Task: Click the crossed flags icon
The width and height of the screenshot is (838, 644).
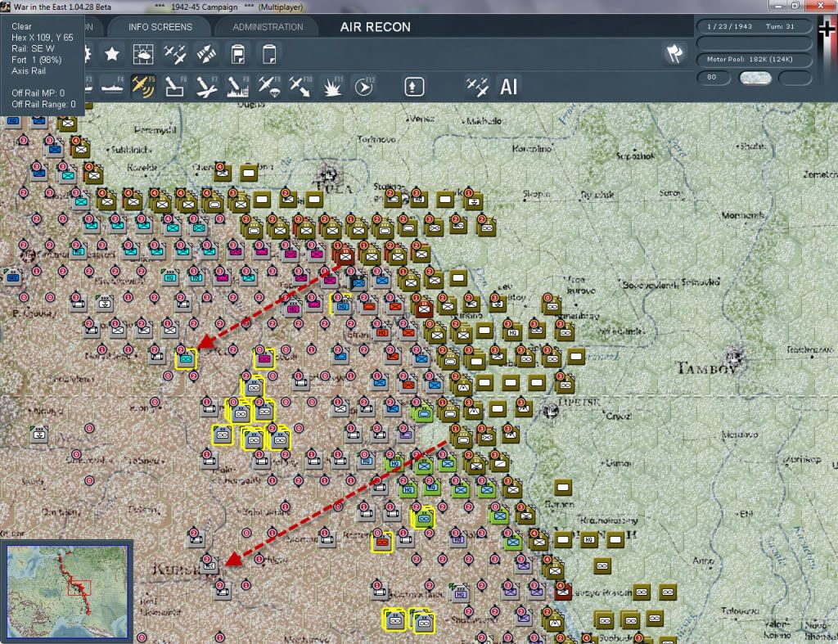Action: coord(674,53)
